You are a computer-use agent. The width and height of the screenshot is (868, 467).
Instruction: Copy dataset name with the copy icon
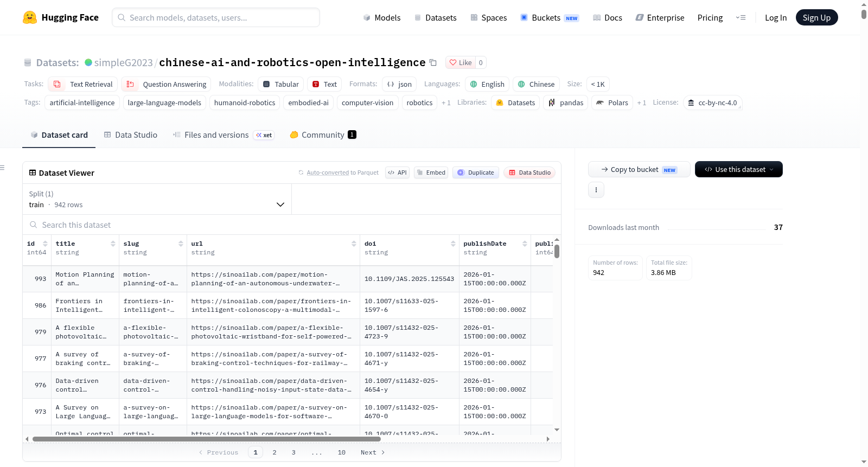(x=433, y=62)
